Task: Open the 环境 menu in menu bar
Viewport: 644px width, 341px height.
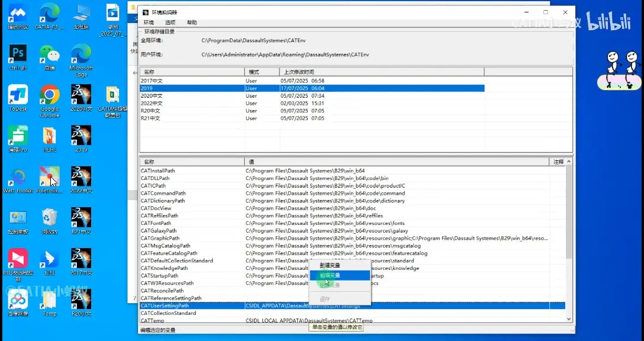Action: pos(149,22)
